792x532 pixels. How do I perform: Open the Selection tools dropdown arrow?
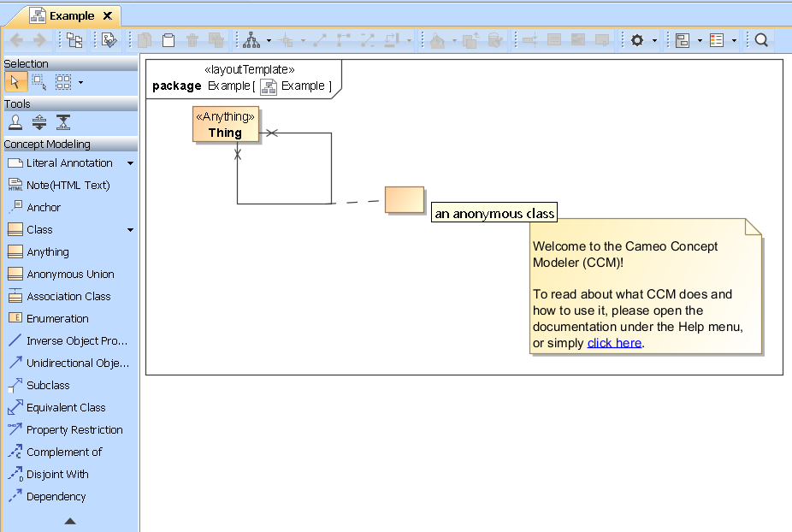(80, 82)
